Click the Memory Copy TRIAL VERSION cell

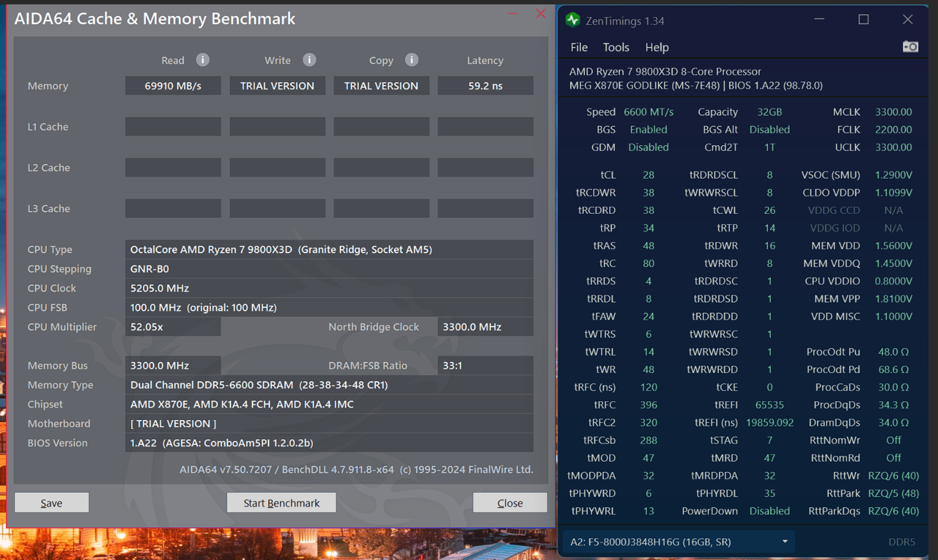tap(381, 86)
